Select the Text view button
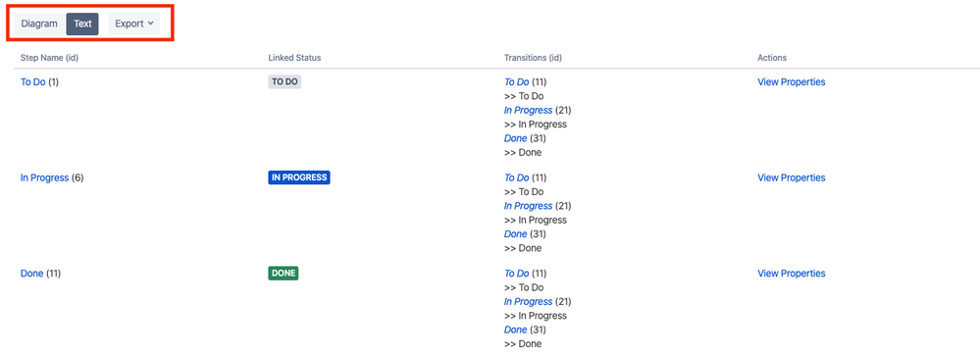The height and width of the screenshot is (353, 980). [x=82, y=24]
